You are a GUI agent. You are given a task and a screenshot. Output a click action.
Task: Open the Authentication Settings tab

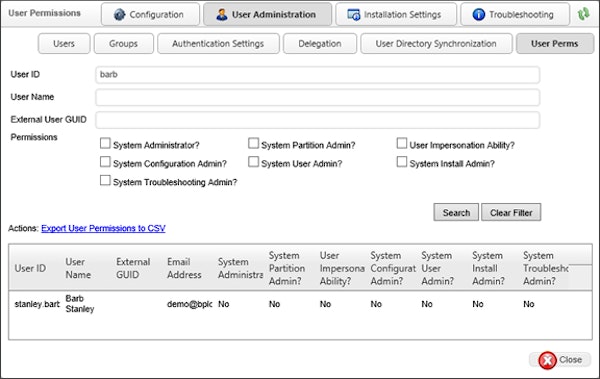tap(218, 44)
